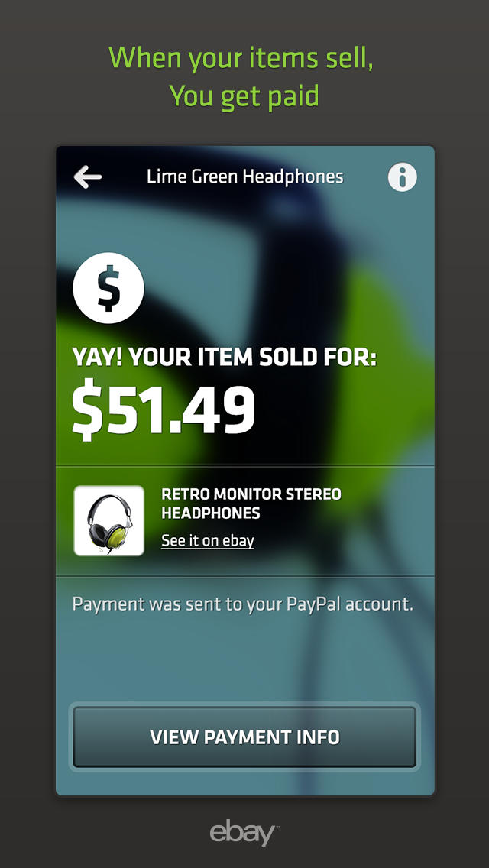
Task: Click the word PayPal in the message
Action: [x=314, y=604]
